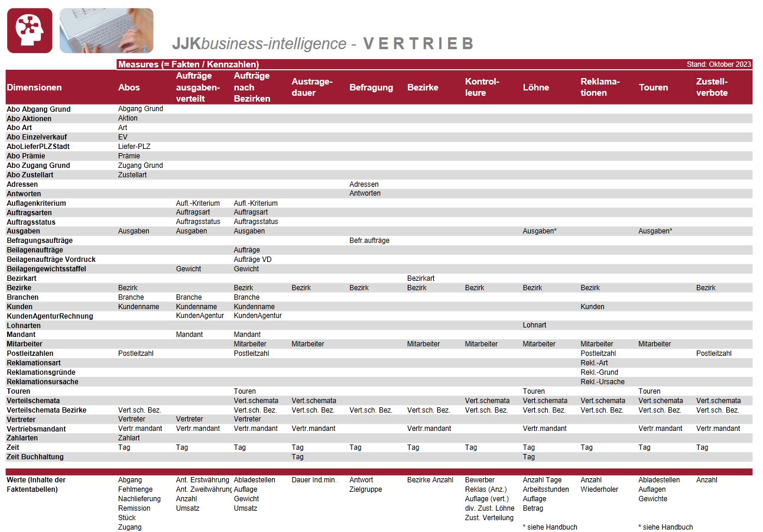The height and width of the screenshot is (532, 763).
Task: Click the 'Antworten' row label
Action: 24,194
